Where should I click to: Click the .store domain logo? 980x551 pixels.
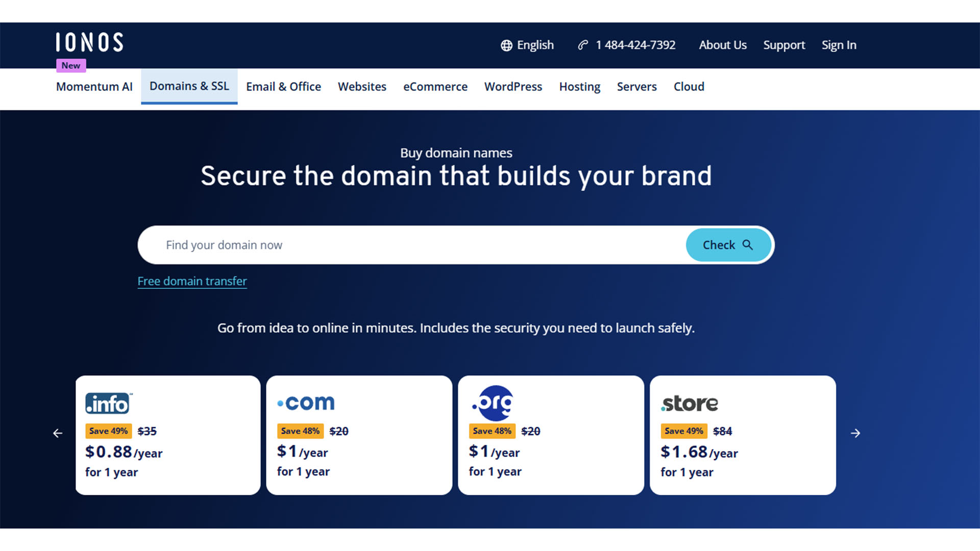pyautogui.click(x=690, y=404)
